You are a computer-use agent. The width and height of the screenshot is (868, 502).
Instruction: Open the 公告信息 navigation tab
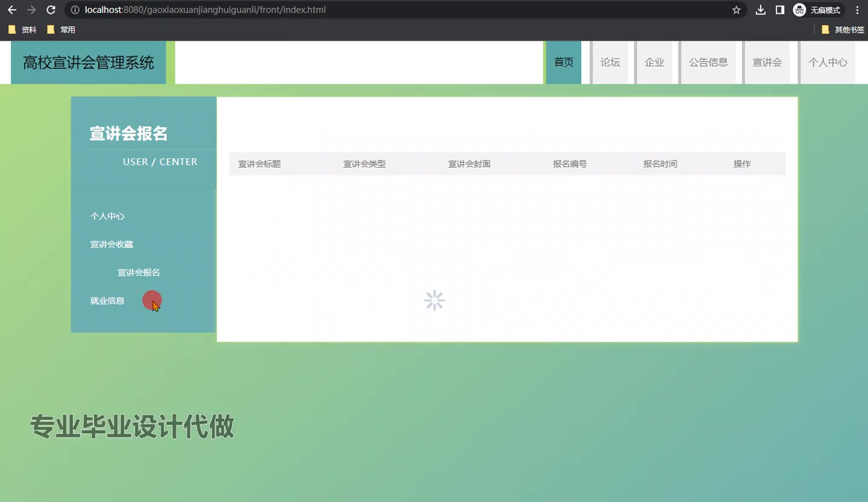point(708,62)
